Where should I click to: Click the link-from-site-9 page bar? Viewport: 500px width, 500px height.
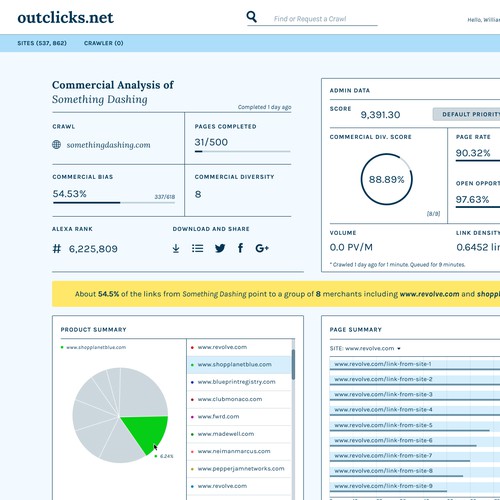click(415, 487)
